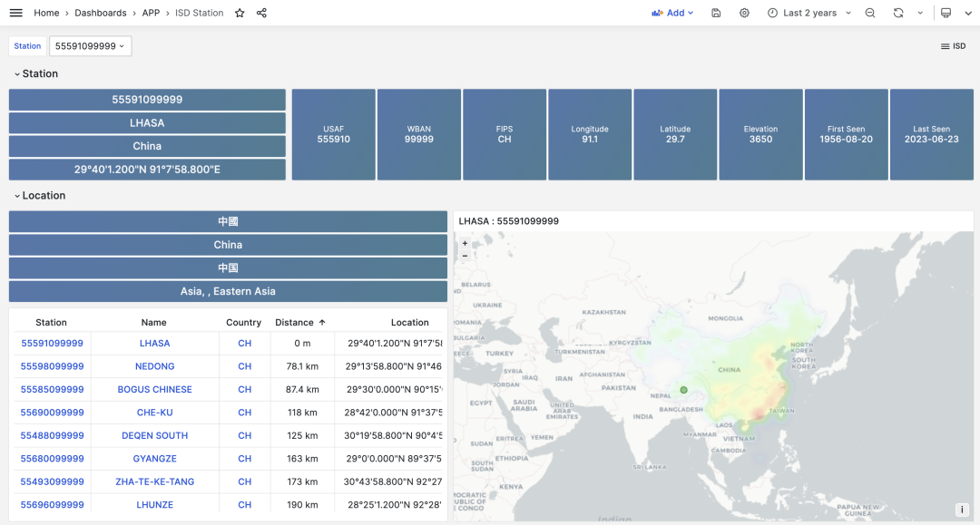Open the Add panel dropdown
The width and height of the screenshot is (980, 525).
pyautogui.click(x=672, y=13)
